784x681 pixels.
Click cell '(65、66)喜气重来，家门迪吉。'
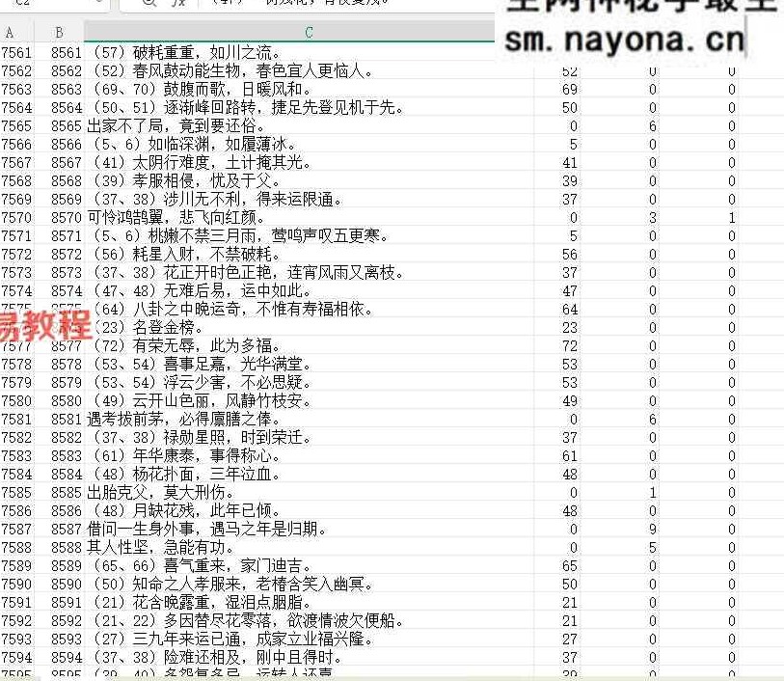tap(309, 566)
